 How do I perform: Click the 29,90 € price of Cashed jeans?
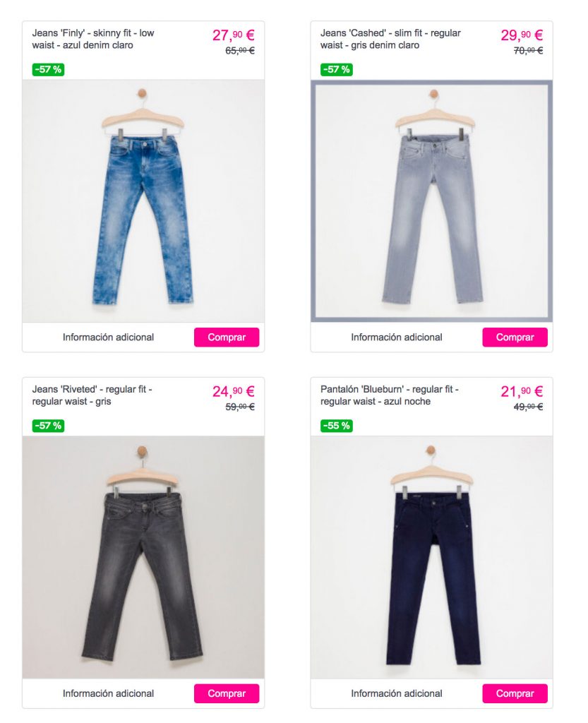pyautogui.click(x=522, y=35)
